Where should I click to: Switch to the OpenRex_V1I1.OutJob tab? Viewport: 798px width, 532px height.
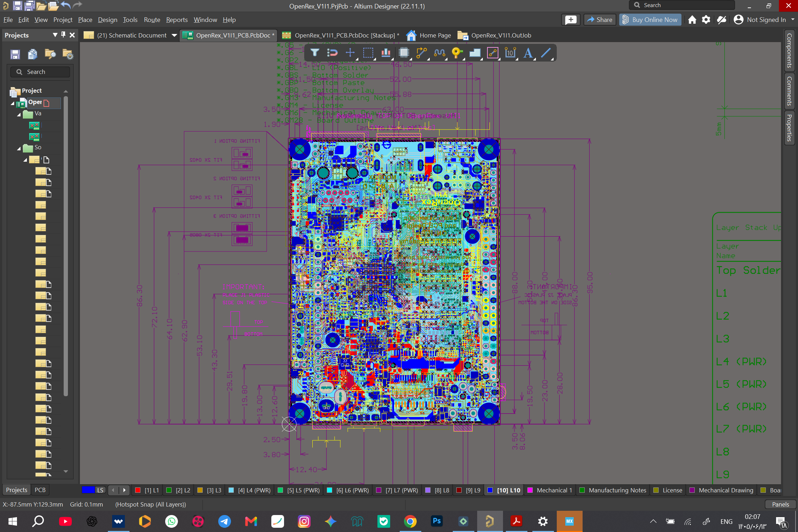[495, 35]
